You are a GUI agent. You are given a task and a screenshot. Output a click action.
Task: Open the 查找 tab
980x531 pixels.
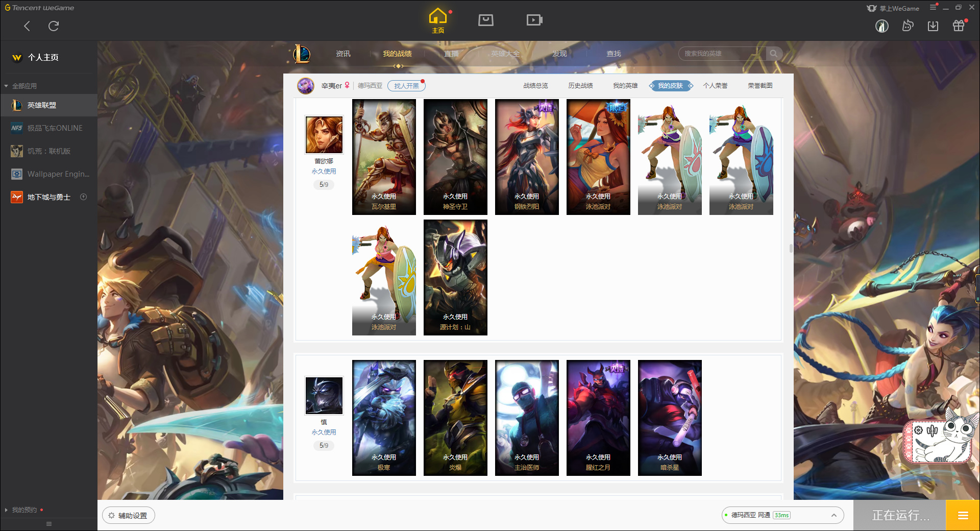tap(614, 54)
